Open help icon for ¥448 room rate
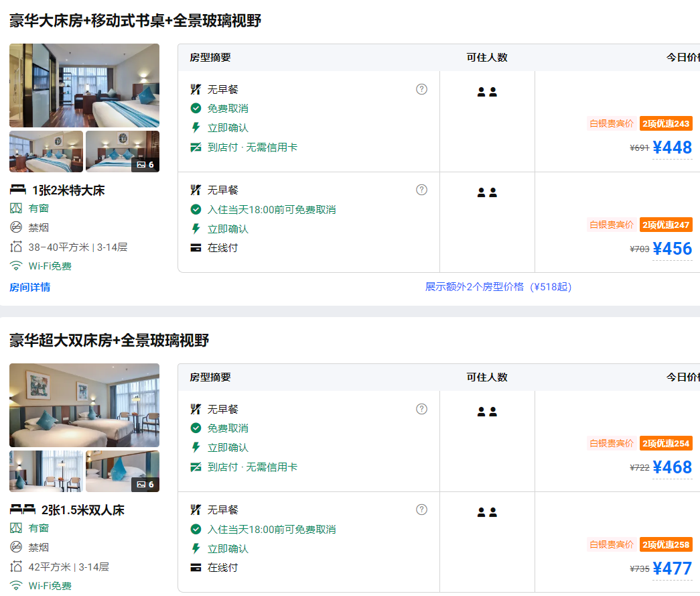This screenshot has width=700, height=596. pos(421,89)
